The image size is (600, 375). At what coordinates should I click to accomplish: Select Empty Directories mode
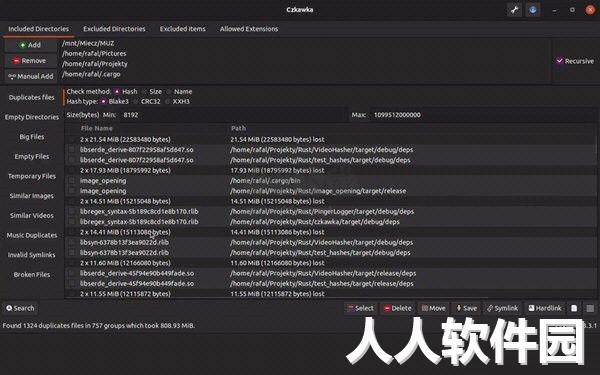(32, 117)
